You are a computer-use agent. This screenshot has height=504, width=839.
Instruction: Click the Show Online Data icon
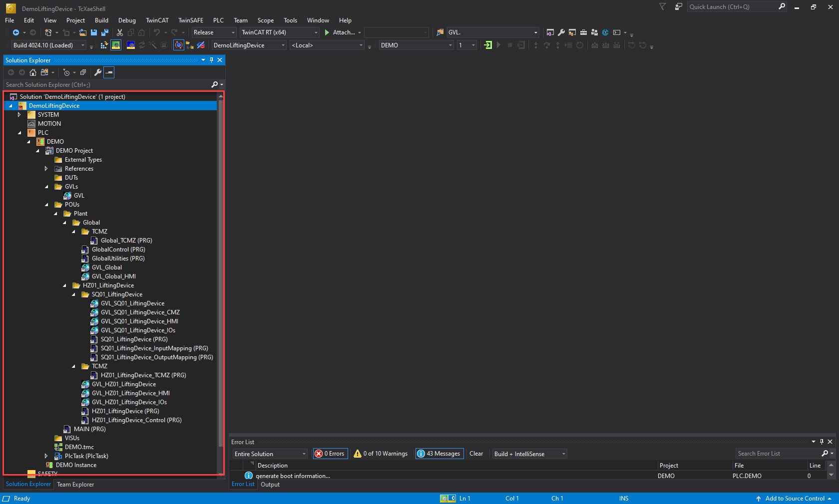coord(179,45)
